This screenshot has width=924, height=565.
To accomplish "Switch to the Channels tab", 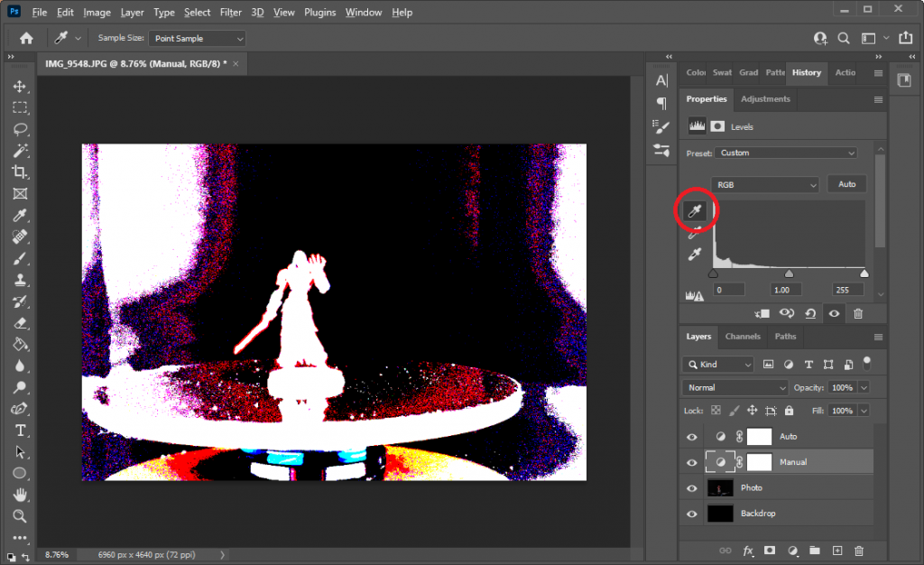I will click(x=742, y=336).
